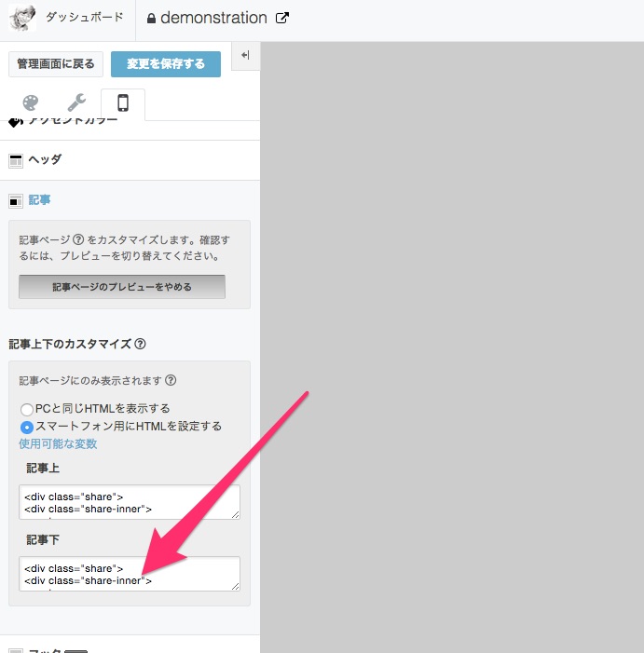The width and height of the screenshot is (644, 653).
Task: Click the 記事下 textarea resize handle
Action: 236,586
